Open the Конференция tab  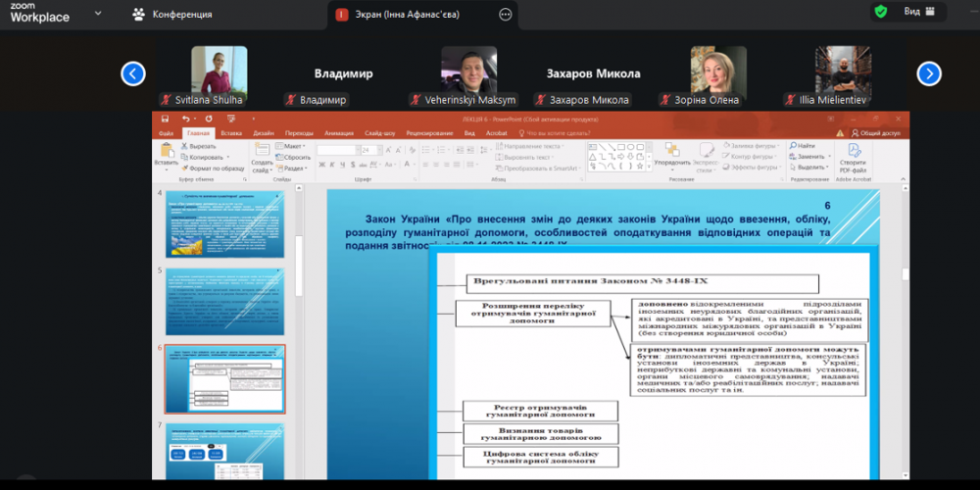[x=174, y=15]
